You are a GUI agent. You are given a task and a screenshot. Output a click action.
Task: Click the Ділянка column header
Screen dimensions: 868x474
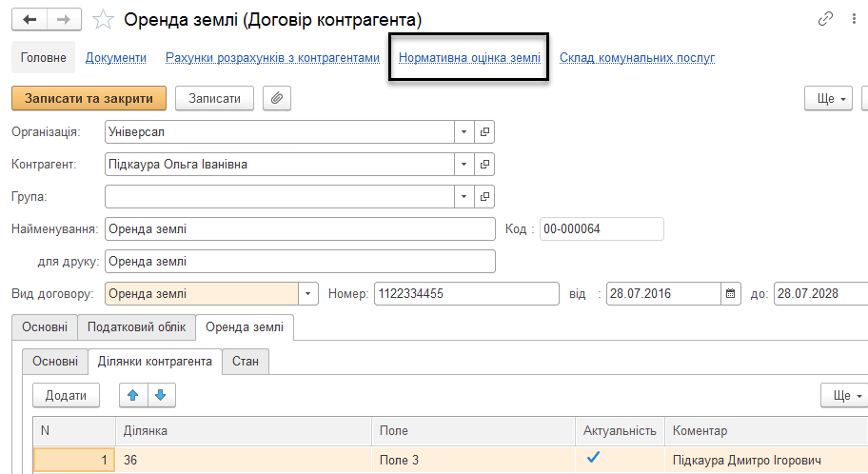244,431
